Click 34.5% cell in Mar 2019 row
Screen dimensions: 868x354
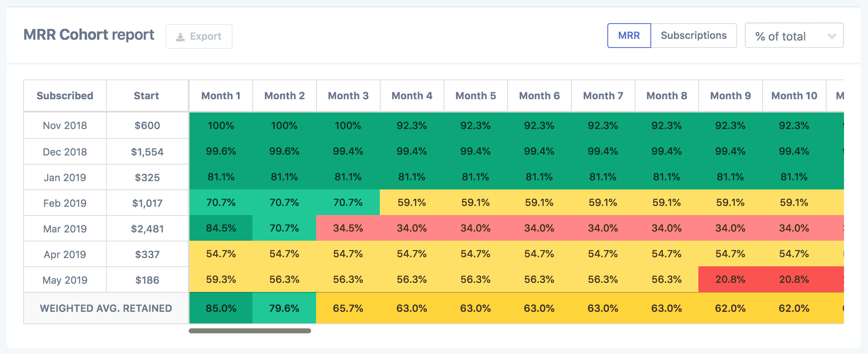348,228
